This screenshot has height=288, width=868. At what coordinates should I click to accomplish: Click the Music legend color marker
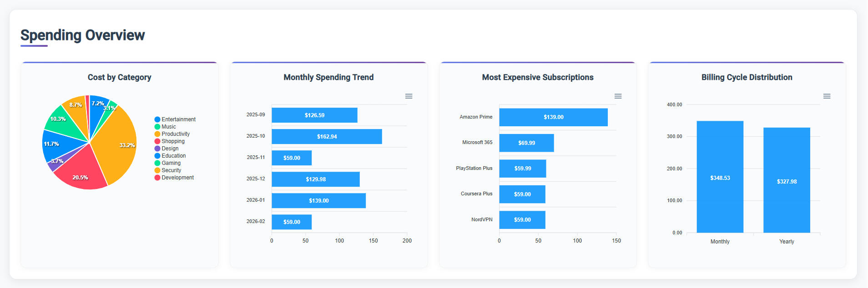157,127
